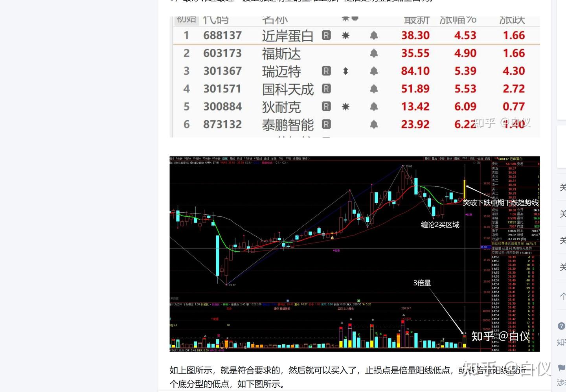Open the 多周期 multi-period menu
566x392 pixels.
pos(296,158)
